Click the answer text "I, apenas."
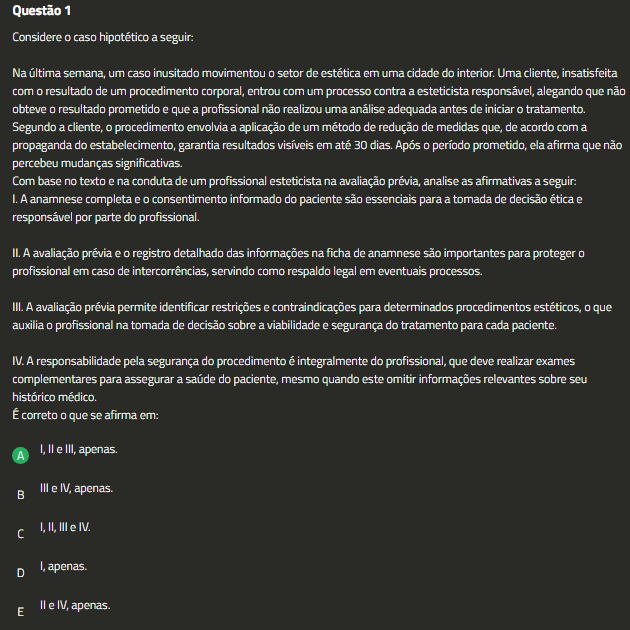Image resolution: width=630 pixels, height=630 pixels. (x=63, y=566)
